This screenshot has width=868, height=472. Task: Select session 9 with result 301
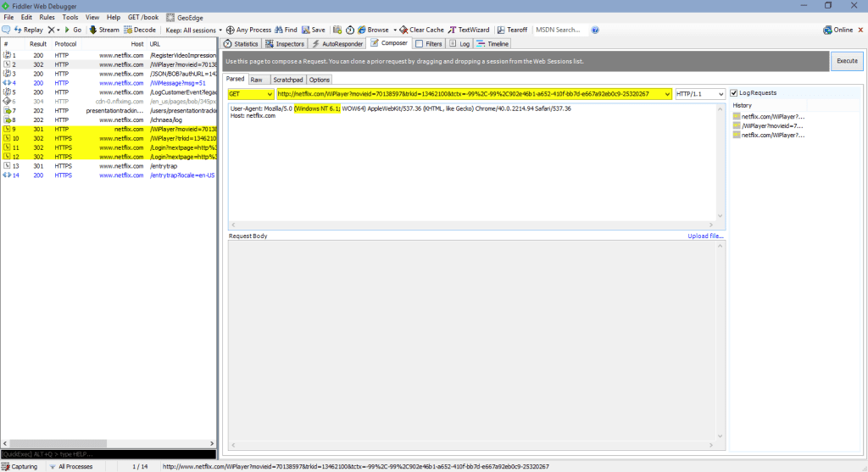(108, 129)
